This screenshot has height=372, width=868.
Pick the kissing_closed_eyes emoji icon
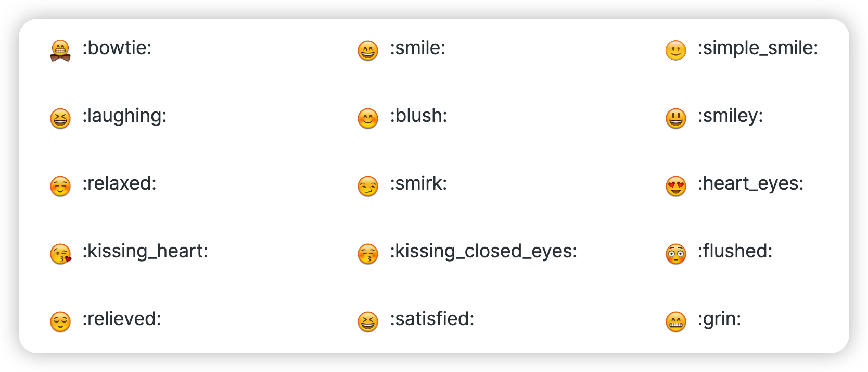[x=368, y=254]
